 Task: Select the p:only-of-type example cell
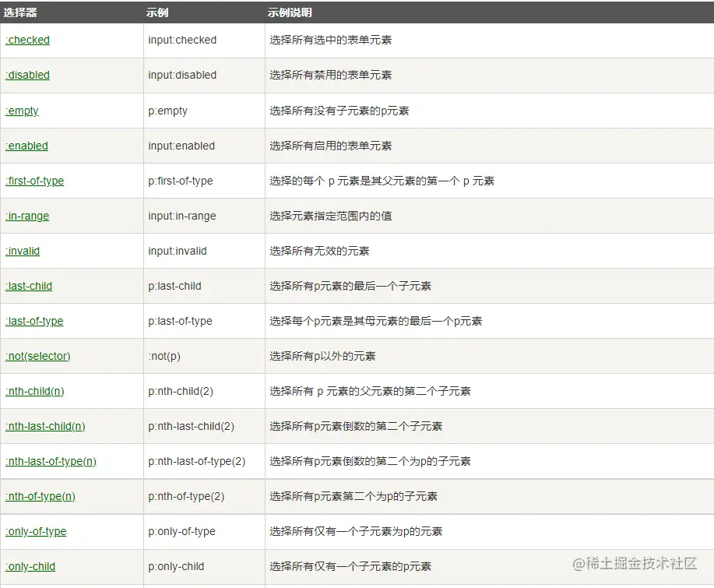(x=205, y=531)
